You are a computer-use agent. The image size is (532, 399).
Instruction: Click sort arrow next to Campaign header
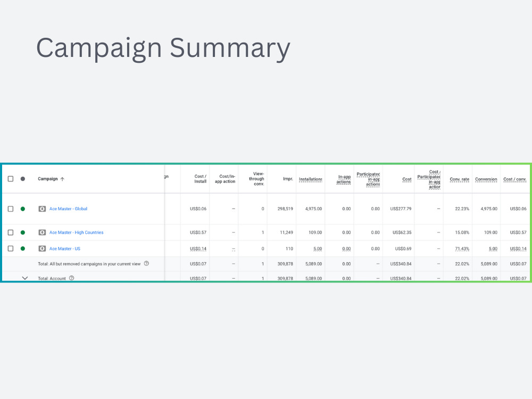pyautogui.click(x=62, y=179)
